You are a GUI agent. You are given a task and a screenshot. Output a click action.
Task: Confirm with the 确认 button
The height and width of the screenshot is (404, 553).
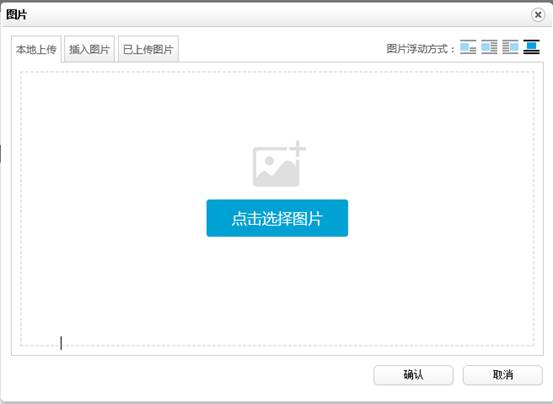413,375
